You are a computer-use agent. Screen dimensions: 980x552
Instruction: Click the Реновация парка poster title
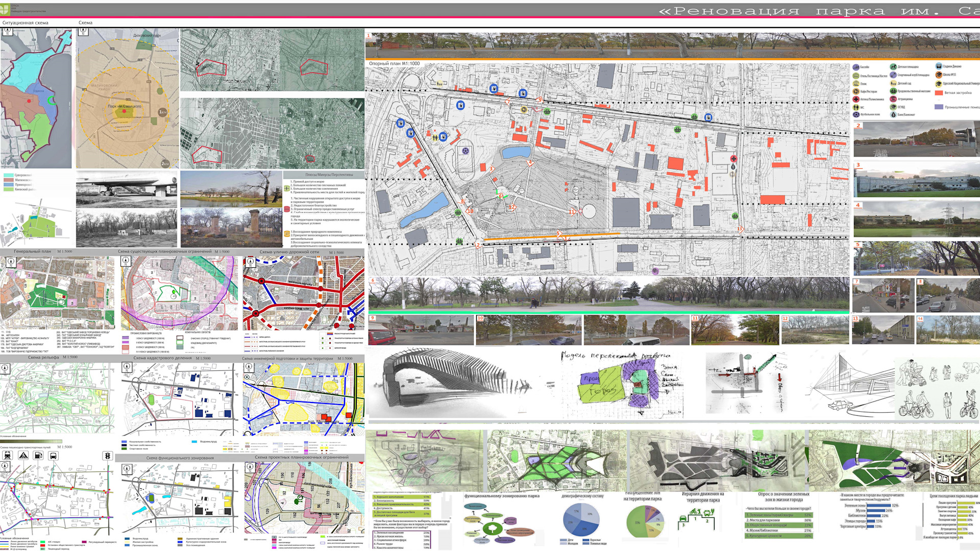819,11
